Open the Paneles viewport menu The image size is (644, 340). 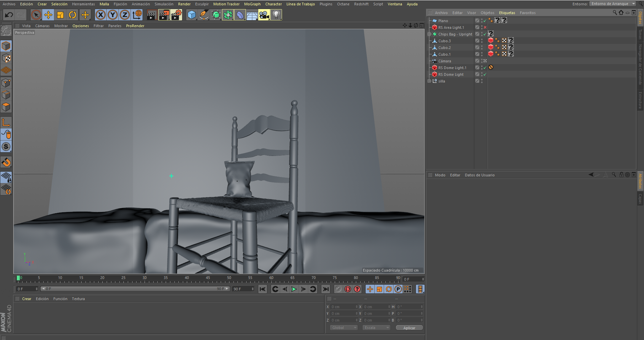(115, 26)
